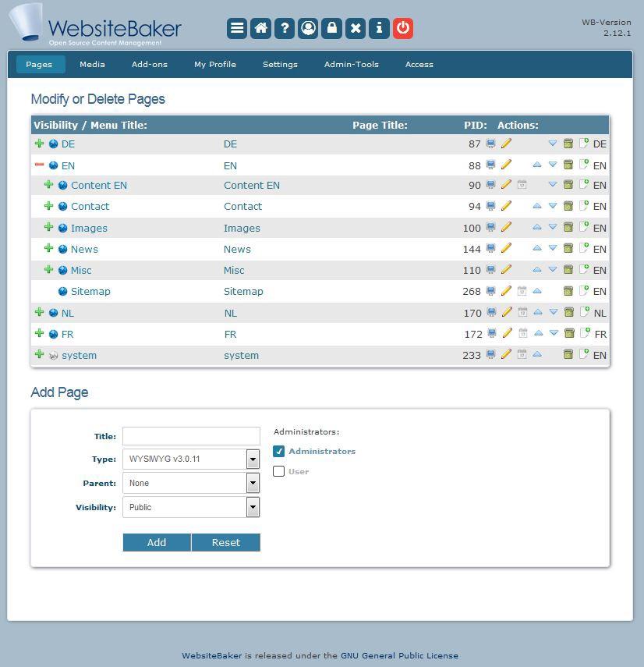Toggle visibility of the Images page via globe icon
The width and height of the screenshot is (644, 667).
(62, 227)
